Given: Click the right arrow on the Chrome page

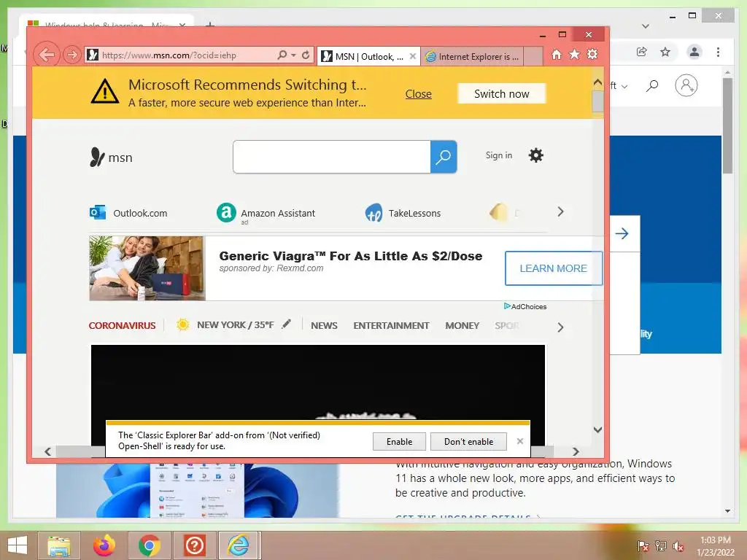Looking at the screenshot, I should [622, 233].
